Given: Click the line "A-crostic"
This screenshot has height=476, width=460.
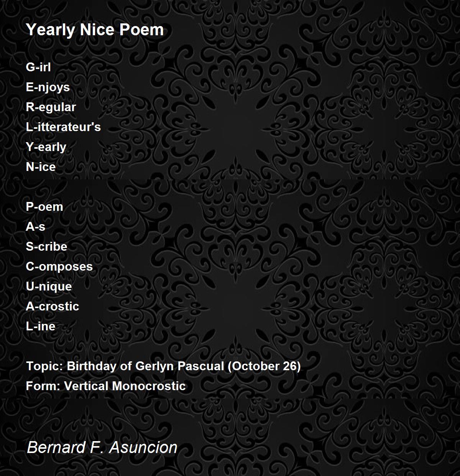Looking at the screenshot, I should coord(52,306).
